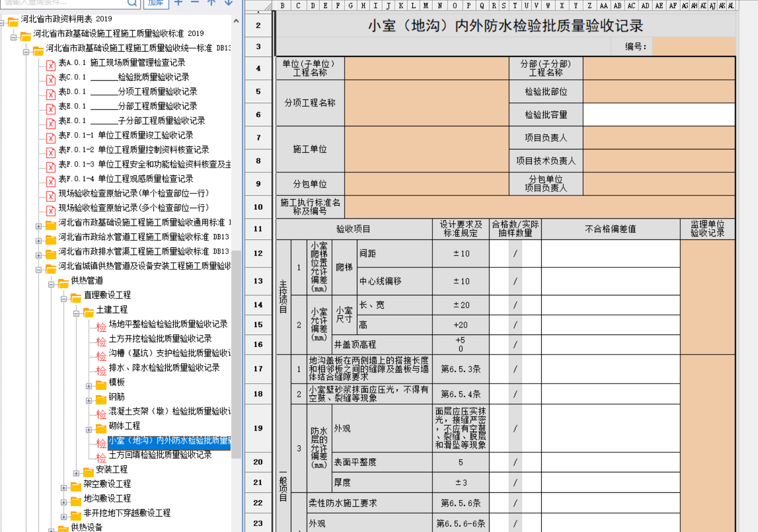This screenshot has height=532, width=758.
Task: Select row header 12 in spreadsheet
Action: coord(258,254)
